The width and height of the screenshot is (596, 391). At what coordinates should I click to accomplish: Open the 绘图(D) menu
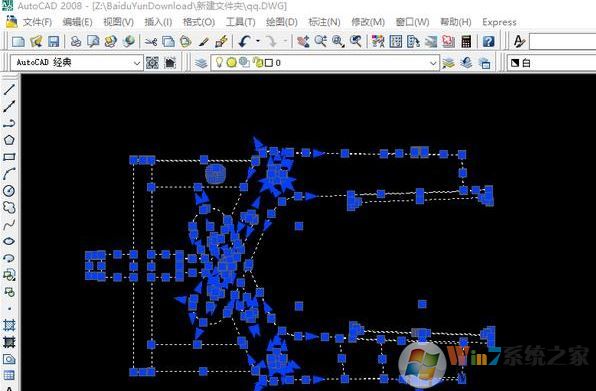tap(281, 22)
